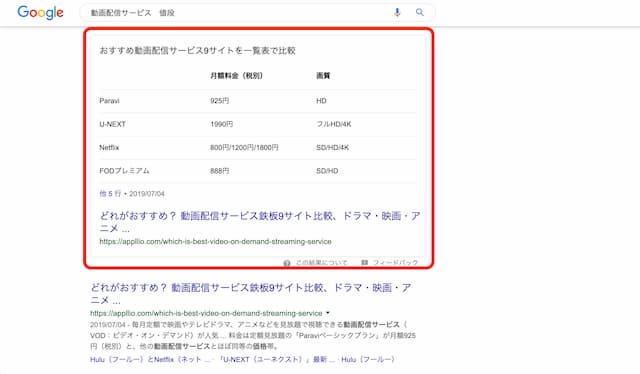The height and width of the screenshot is (374, 640).
Task: Open the dropdown arrow beside the second result URL
Action: click(327, 313)
